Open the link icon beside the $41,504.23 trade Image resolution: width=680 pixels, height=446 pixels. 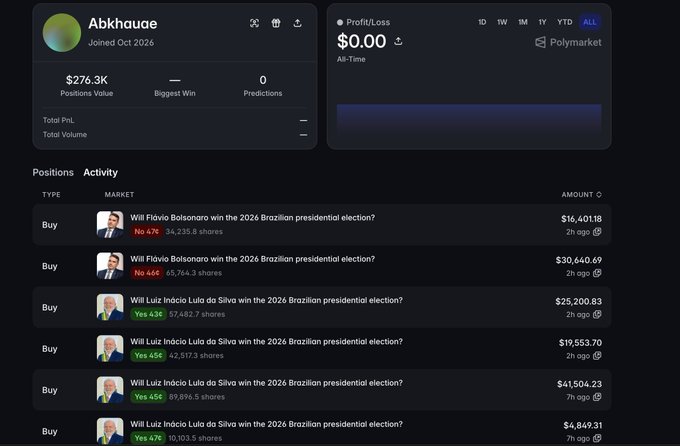597,397
